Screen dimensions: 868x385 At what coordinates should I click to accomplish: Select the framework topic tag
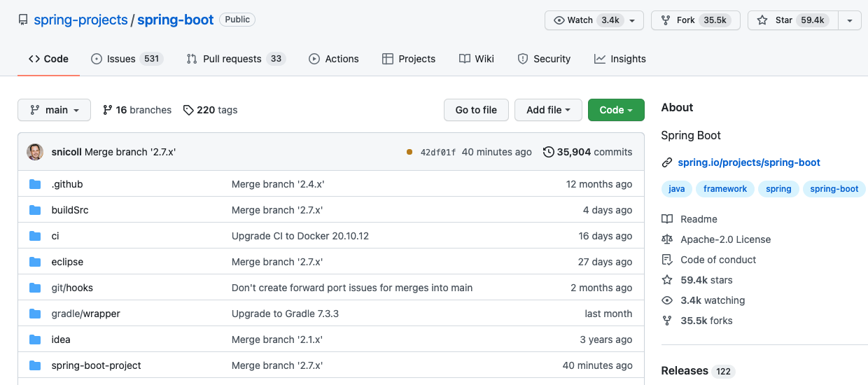[725, 189]
